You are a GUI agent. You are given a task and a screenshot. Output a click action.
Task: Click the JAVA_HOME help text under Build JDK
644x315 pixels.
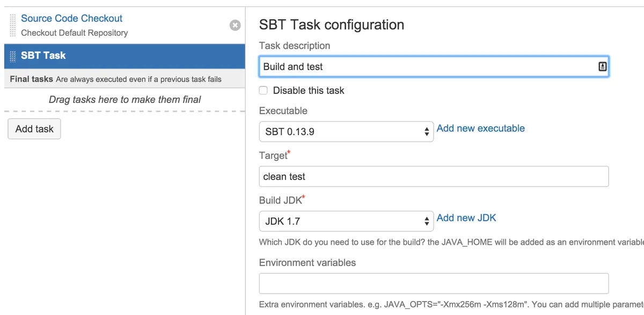(x=451, y=242)
